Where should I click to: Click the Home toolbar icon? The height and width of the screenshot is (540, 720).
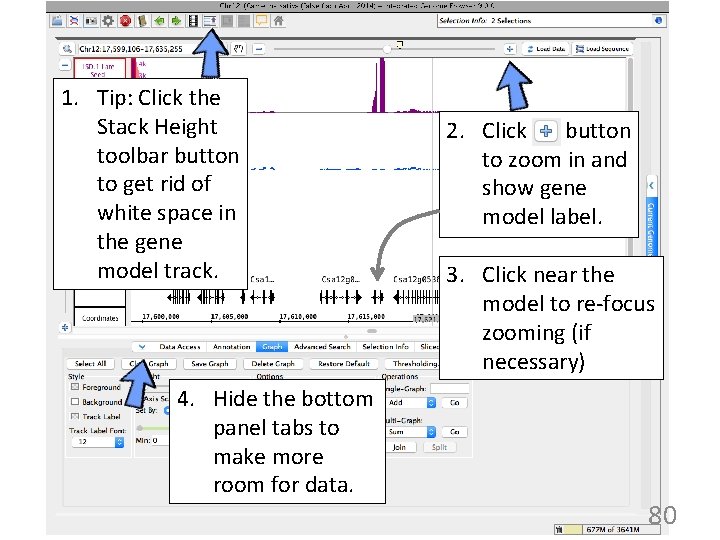278,21
